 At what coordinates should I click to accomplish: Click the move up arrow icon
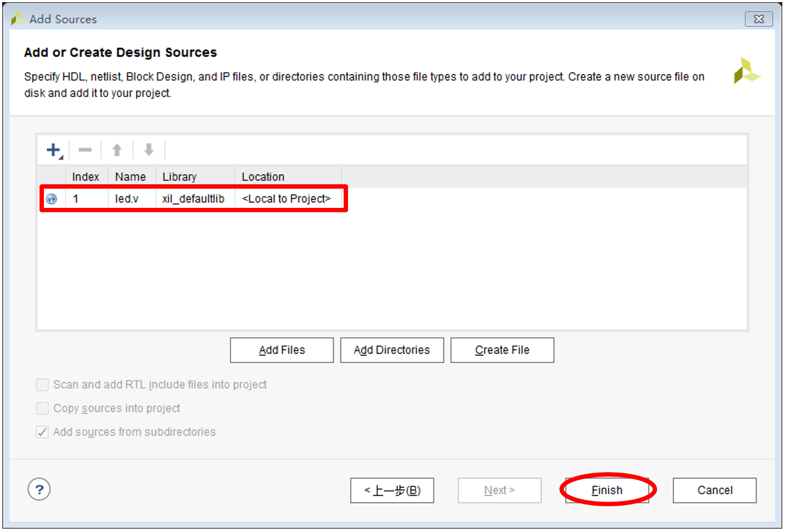(117, 150)
